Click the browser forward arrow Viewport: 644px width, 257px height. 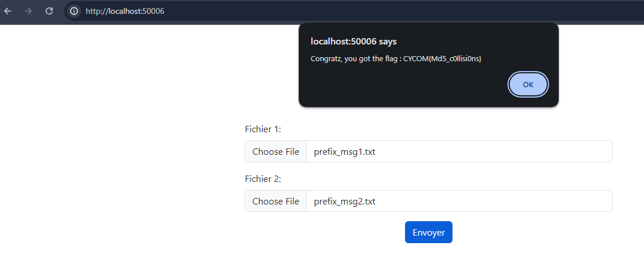pos(28,10)
